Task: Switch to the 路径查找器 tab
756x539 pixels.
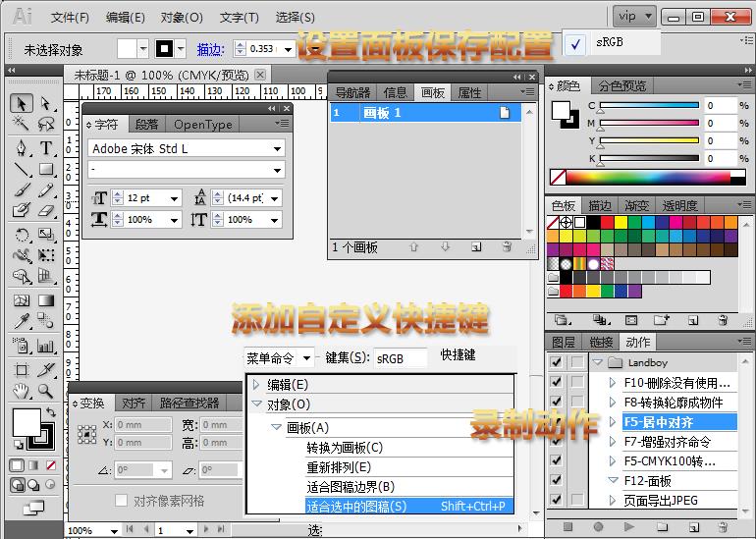Action: pyautogui.click(x=189, y=403)
